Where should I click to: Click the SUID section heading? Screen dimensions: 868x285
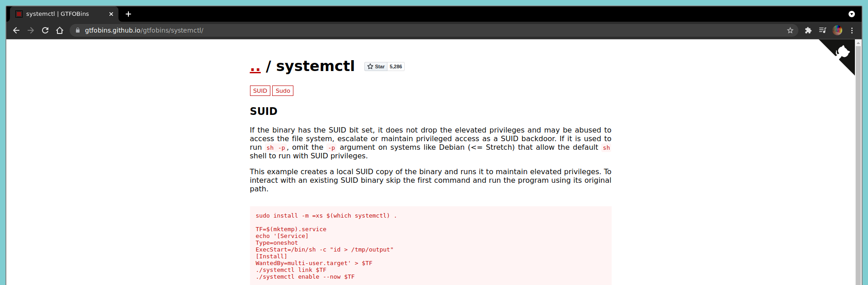(264, 111)
